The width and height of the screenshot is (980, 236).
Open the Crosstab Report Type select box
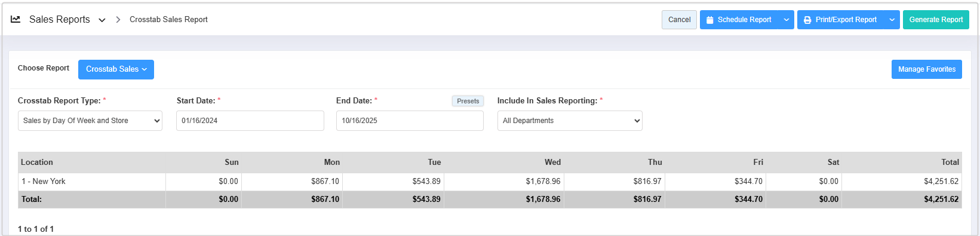[x=90, y=121]
